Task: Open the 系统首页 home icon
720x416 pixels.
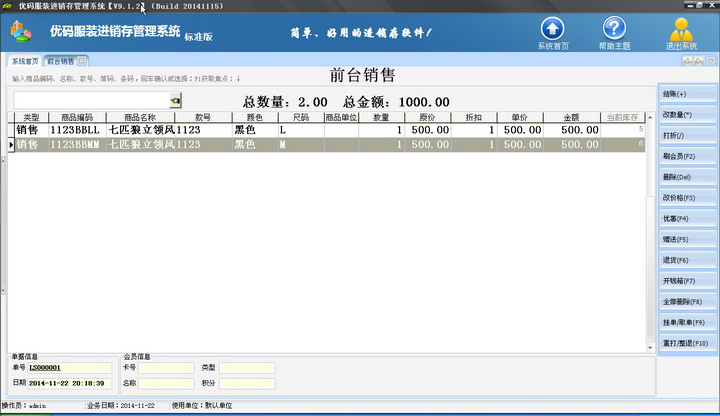Action: point(552,33)
